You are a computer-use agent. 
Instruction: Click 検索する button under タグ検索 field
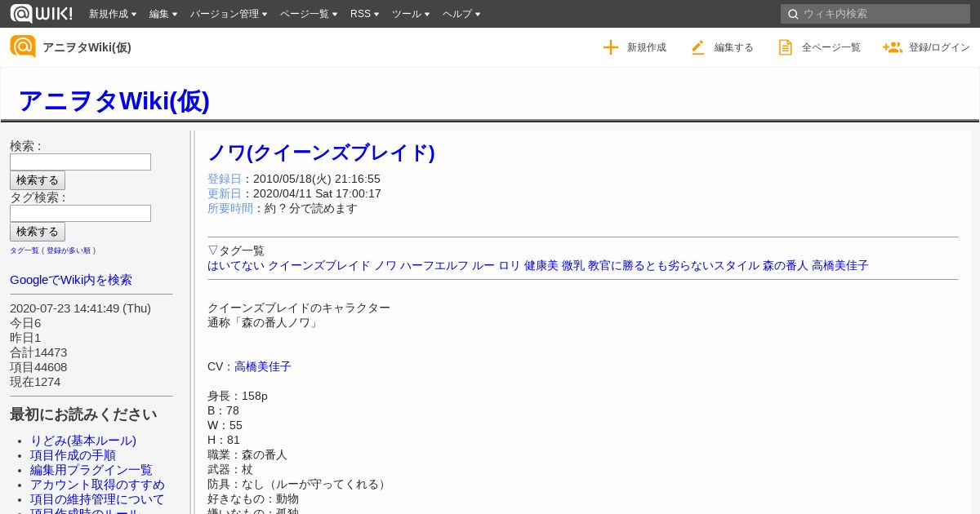38,232
